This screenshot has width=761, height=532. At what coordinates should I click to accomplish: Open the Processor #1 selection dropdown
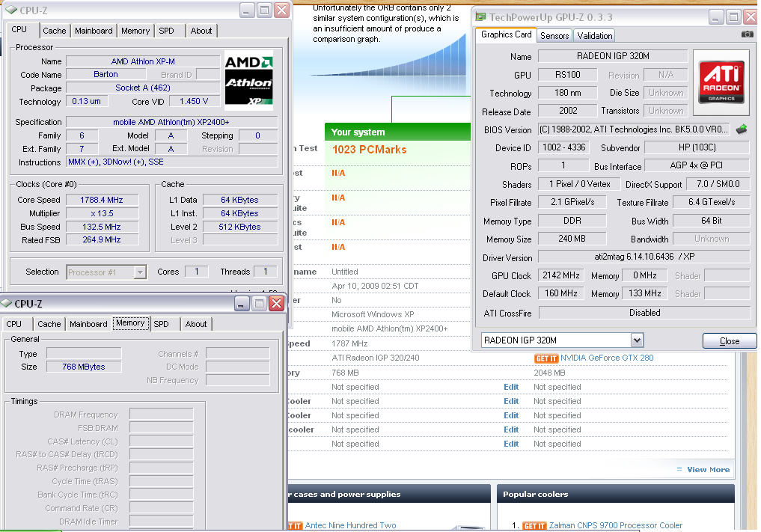(140, 272)
